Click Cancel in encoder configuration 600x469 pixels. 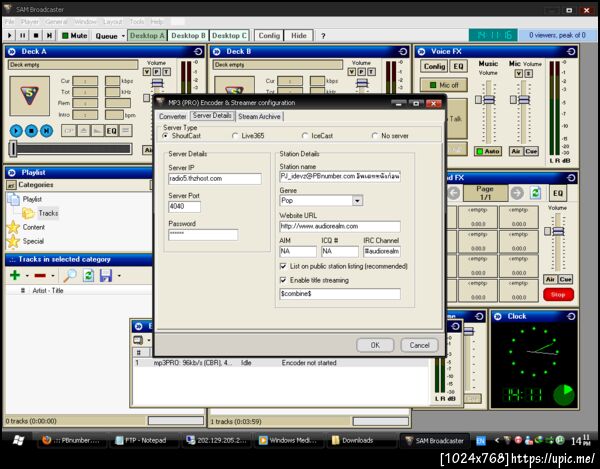419,345
